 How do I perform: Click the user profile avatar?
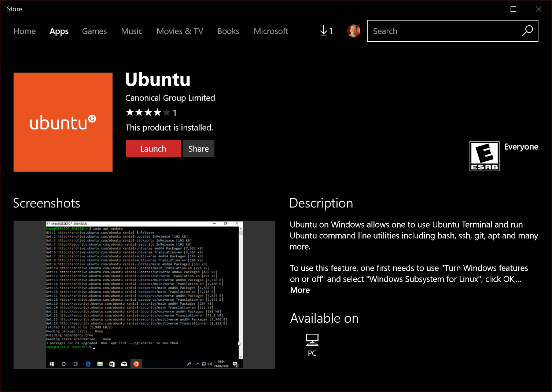coord(353,31)
